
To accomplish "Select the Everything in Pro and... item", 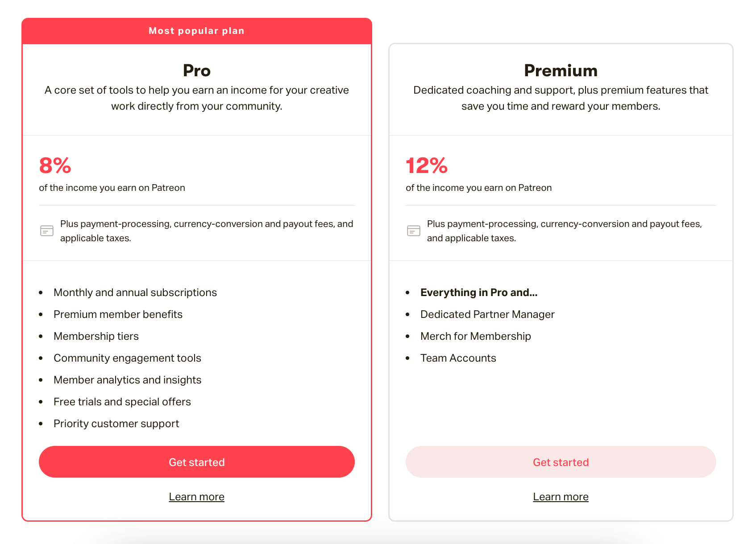I will tap(479, 292).
